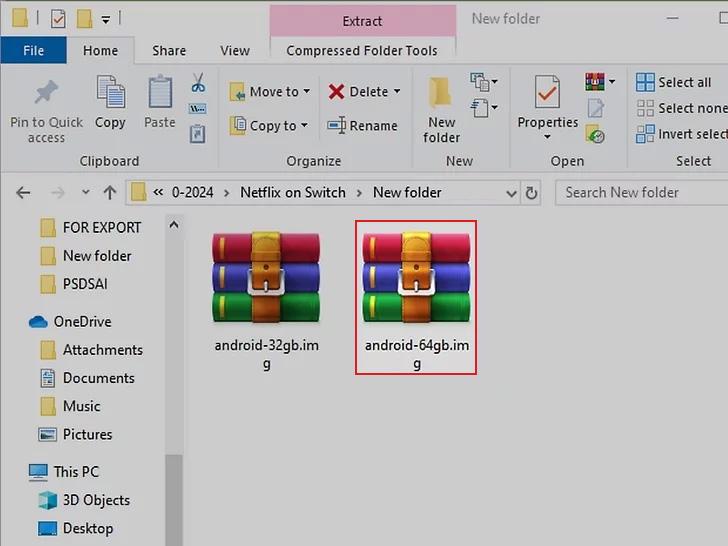The image size is (728, 546).
Task: Open New folder in navigation pane
Action: [x=86, y=256]
